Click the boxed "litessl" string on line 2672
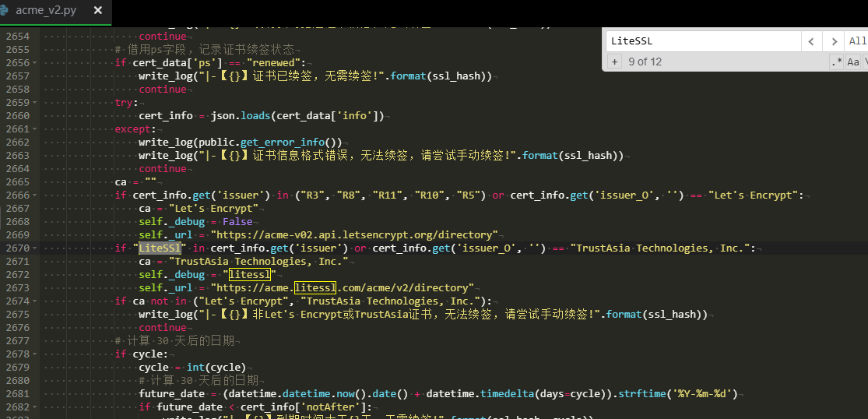Image resolution: width=868 pixels, height=419 pixels. click(x=249, y=275)
